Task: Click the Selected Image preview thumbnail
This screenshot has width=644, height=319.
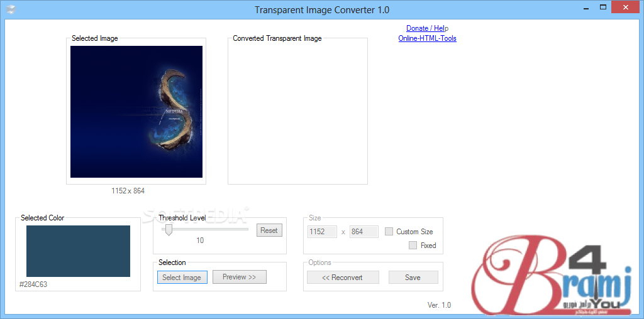Action: 136,112
